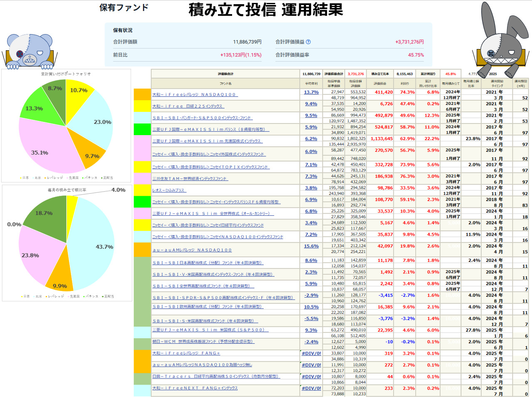532x397 pixels.
Task: Open 朝日-WCM 世界成長株厳選ファンド link
Action: [x=203, y=342]
